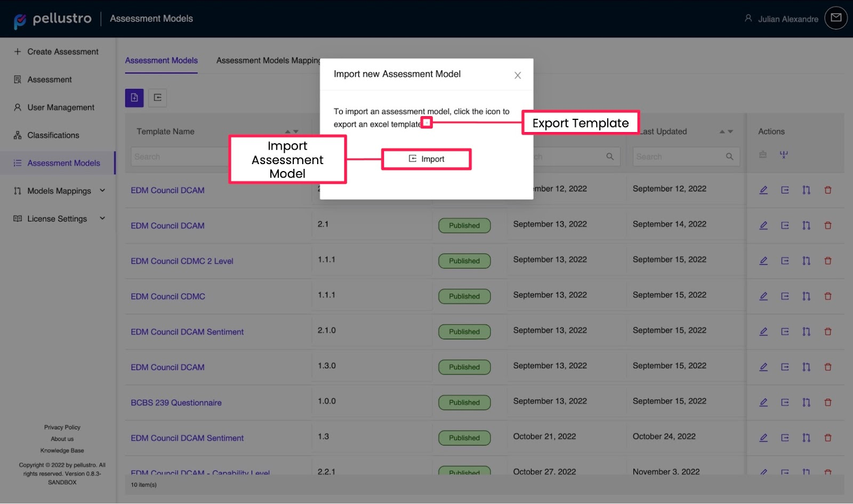Sort by the Template Name column arrows
The image size is (853, 504).
pyautogui.click(x=292, y=132)
